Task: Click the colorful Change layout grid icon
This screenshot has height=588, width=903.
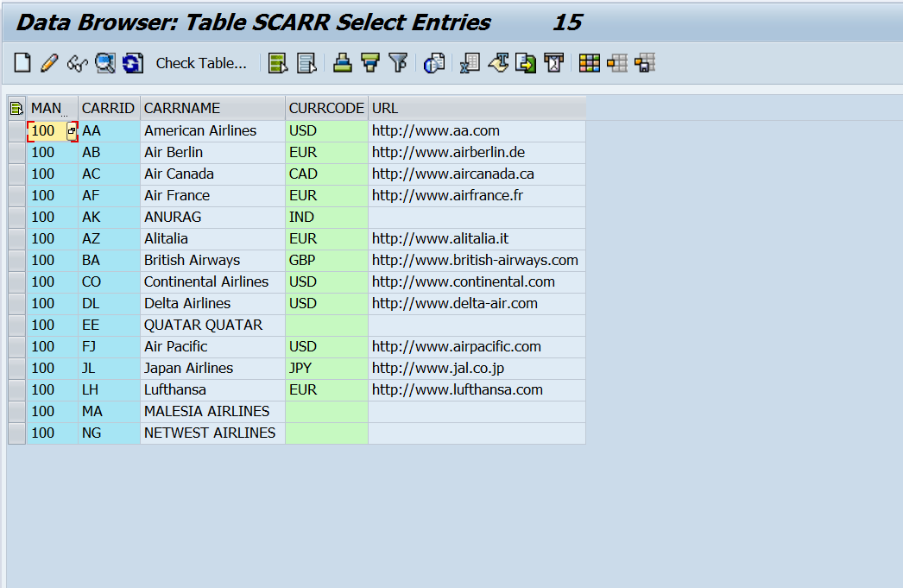Action: point(589,62)
